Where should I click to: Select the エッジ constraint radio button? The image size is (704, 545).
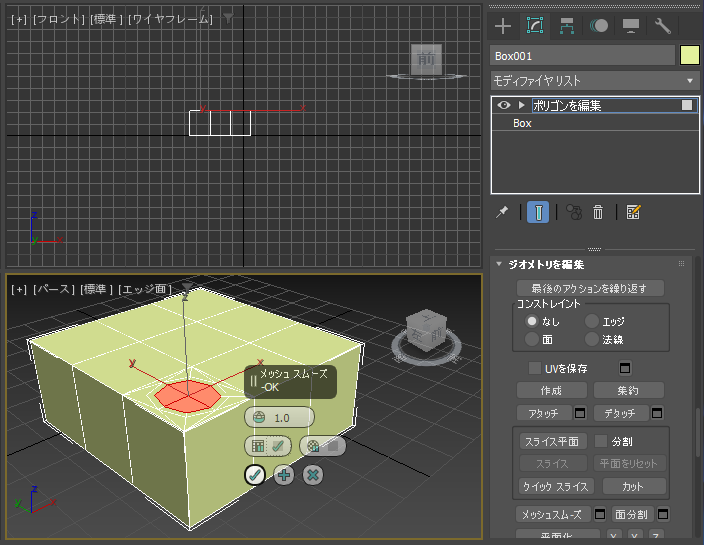click(592, 321)
